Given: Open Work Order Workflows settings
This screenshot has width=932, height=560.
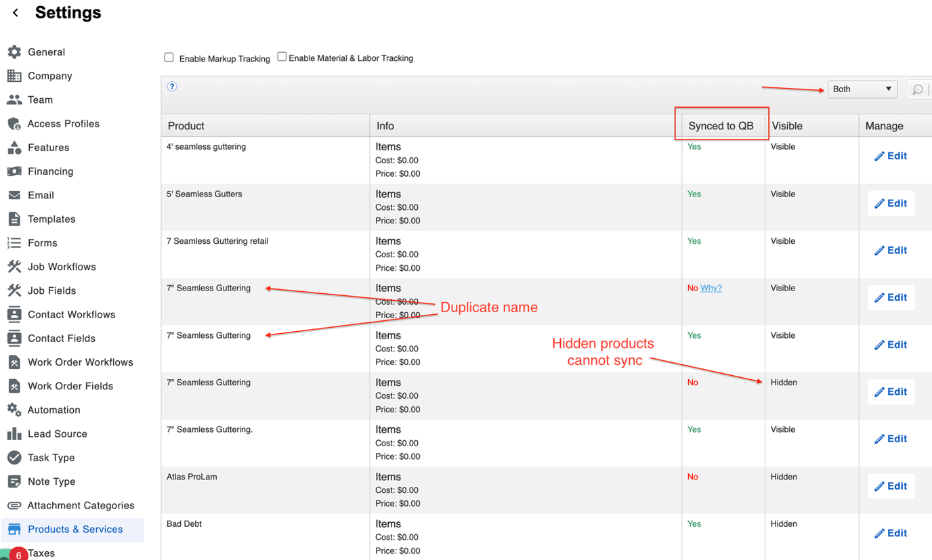Looking at the screenshot, I should (80, 362).
